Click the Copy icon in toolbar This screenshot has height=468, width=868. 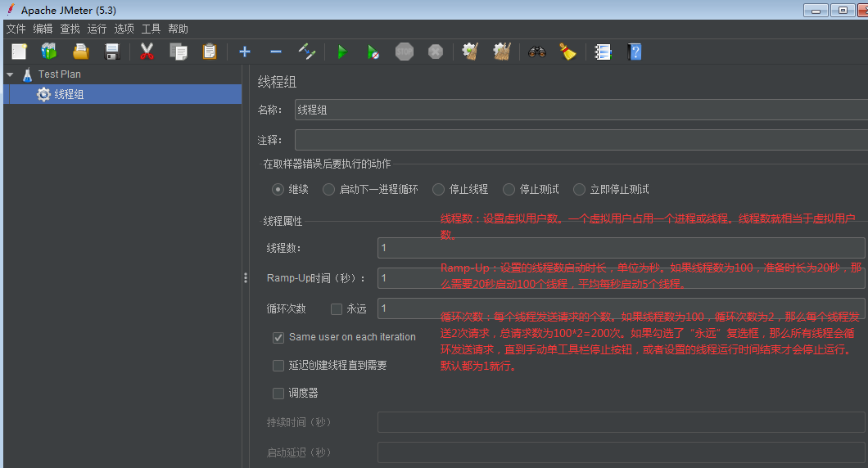[x=179, y=52]
